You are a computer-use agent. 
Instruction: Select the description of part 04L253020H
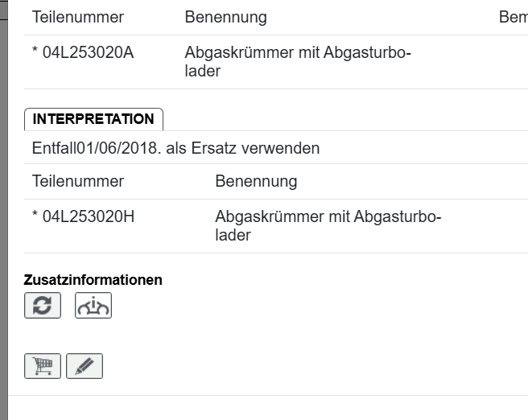(328, 226)
